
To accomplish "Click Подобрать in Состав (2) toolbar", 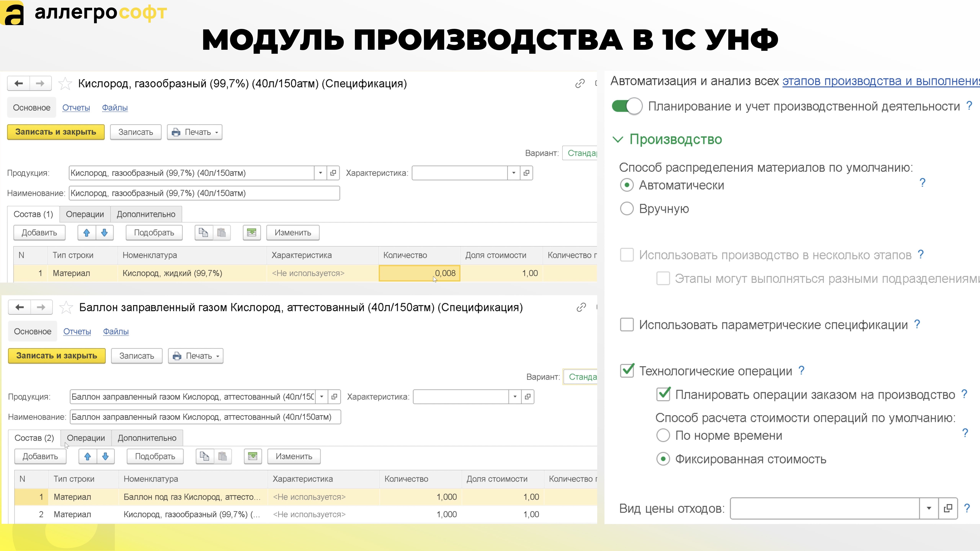I will 155,456.
